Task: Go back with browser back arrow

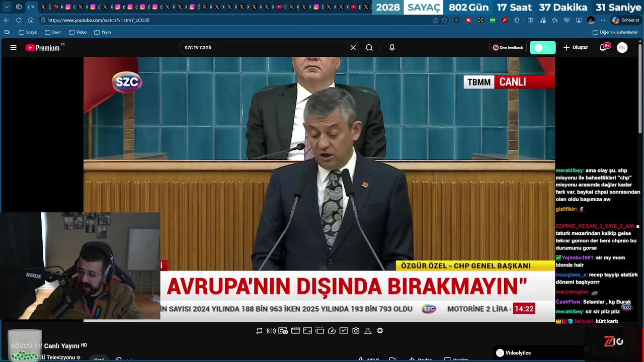Action: (x=7, y=20)
